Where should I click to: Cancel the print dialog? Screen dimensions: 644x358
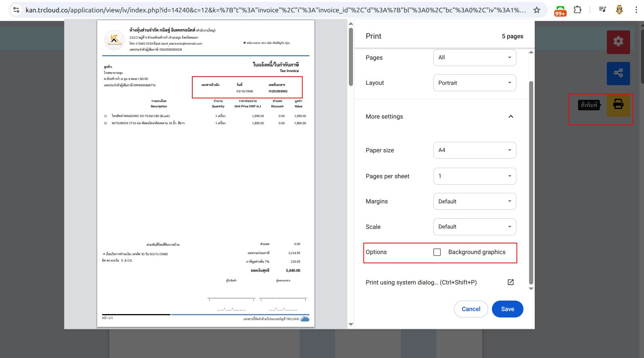click(x=471, y=309)
